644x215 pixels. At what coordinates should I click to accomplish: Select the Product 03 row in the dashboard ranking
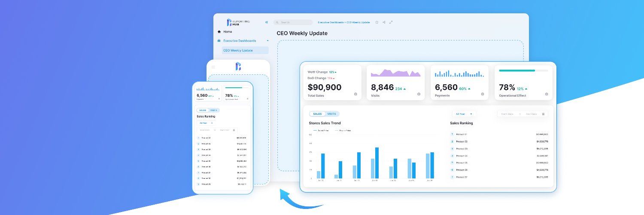click(x=499, y=148)
